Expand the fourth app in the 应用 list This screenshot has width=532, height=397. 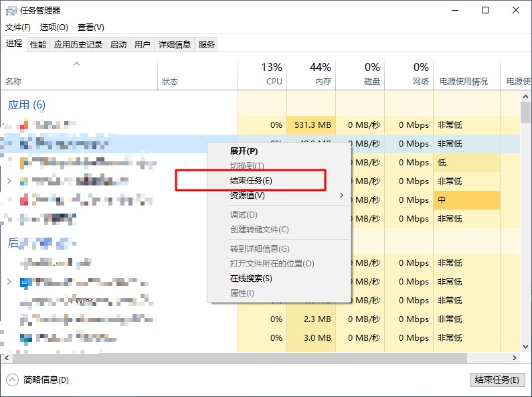pyautogui.click(x=9, y=181)
